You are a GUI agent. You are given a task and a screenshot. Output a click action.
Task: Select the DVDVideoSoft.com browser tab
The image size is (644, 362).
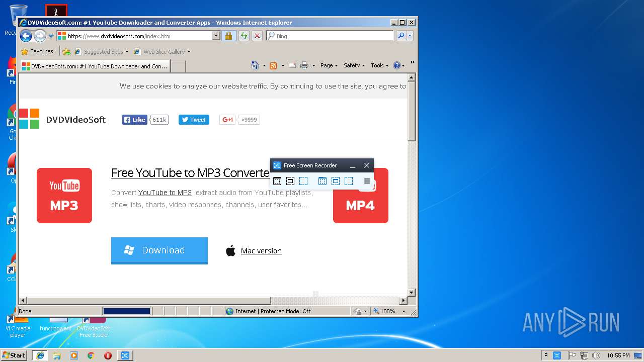(x=95, y=66)
